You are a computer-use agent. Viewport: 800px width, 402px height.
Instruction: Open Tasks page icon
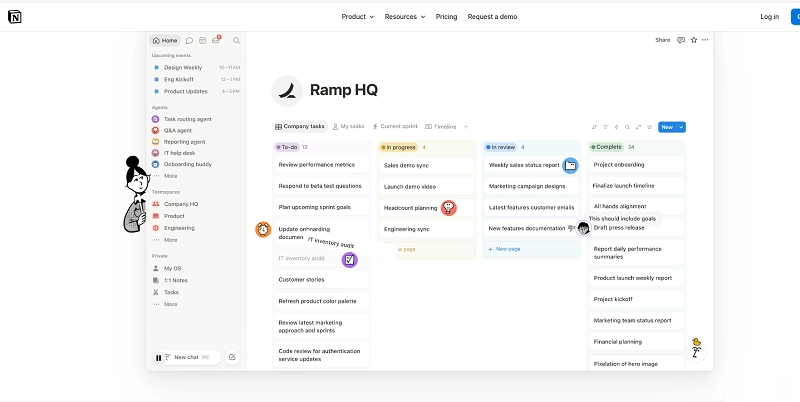click(x=156, y=292)
